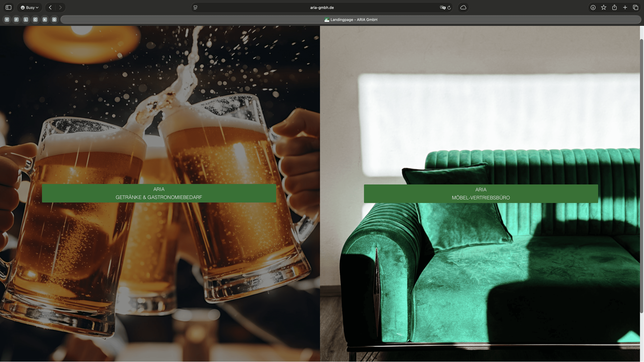Open the Busy profile dropdown

(x=30, y=7)
